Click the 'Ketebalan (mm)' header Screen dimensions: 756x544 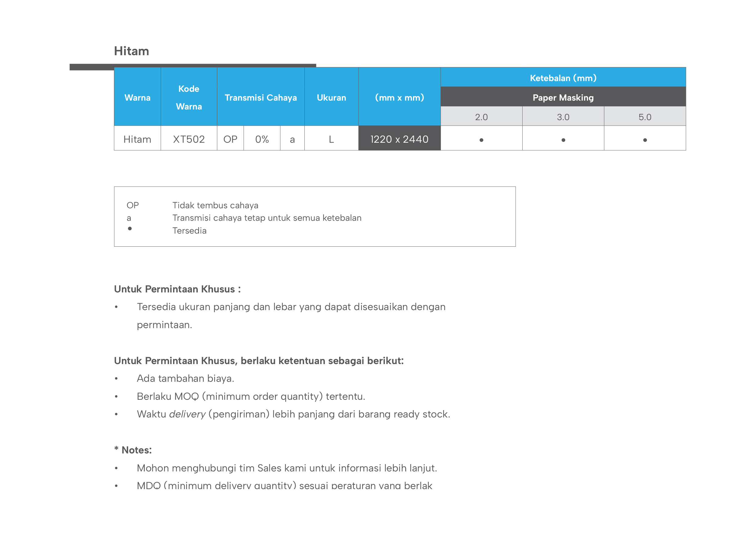[x=563, y=78]
